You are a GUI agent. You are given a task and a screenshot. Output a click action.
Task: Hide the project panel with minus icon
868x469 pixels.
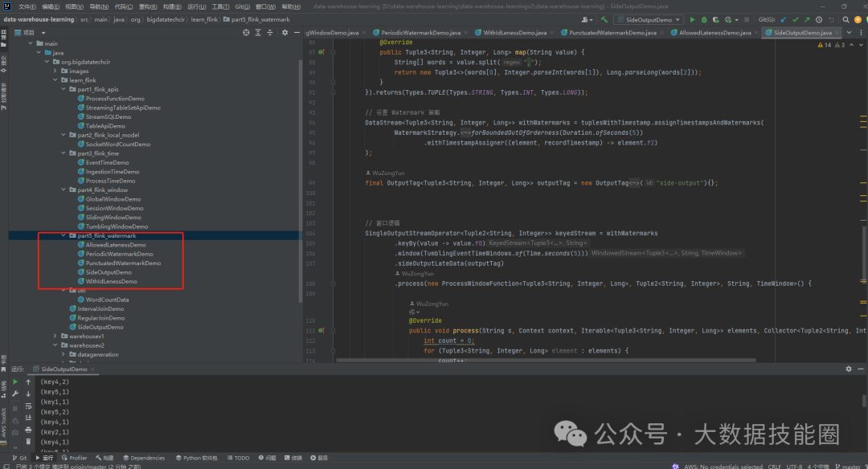click(297, 33)
